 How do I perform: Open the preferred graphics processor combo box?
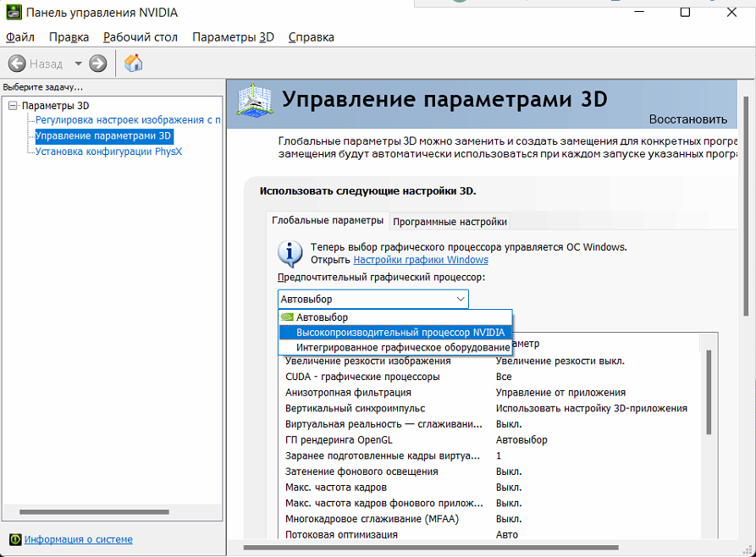(x=372, y=299)
